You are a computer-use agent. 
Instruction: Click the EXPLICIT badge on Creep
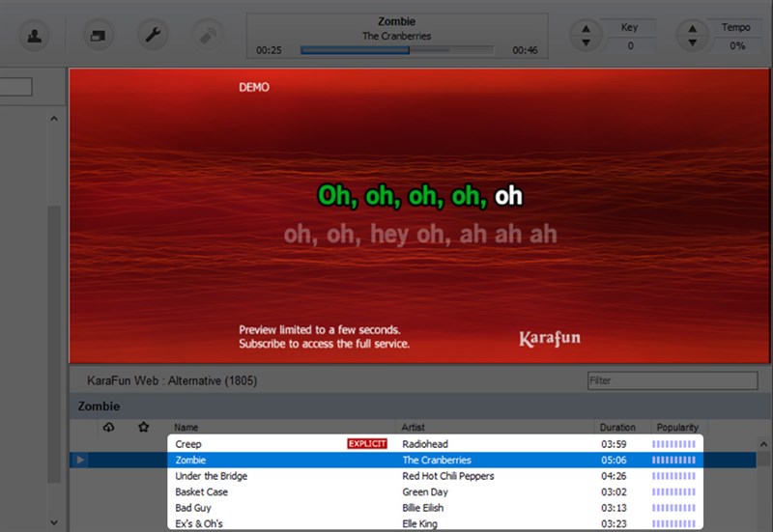point(367,444)
